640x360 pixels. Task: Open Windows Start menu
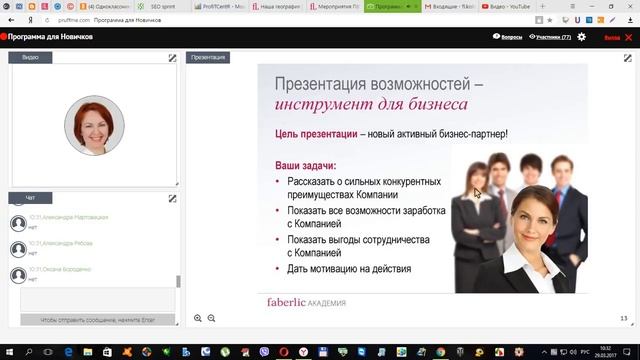[x=9, y=352]
